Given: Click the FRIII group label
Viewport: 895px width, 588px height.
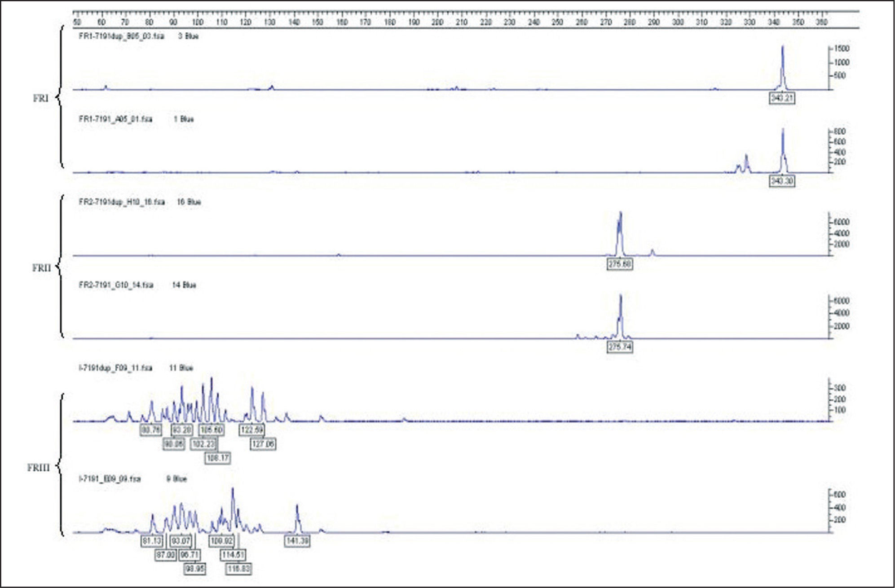Looking at the screenshot, I should click(38, 468).
